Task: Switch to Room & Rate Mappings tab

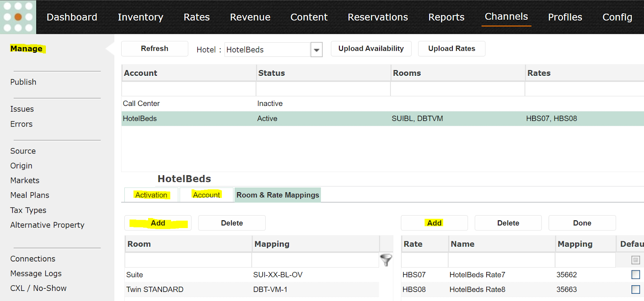Action: pyautogui.click(x=278, y=195)
